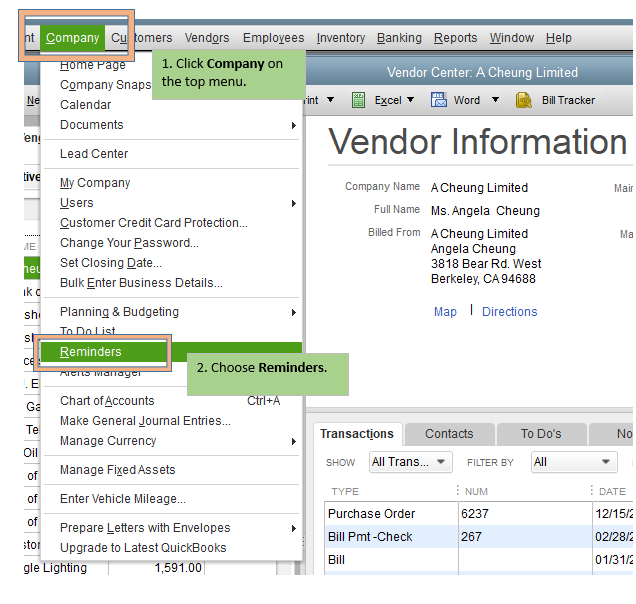Choose Bulk Enter Business Details entry
Screen dimensions: 636x604
pyautogui.click(x=141, y=283)
